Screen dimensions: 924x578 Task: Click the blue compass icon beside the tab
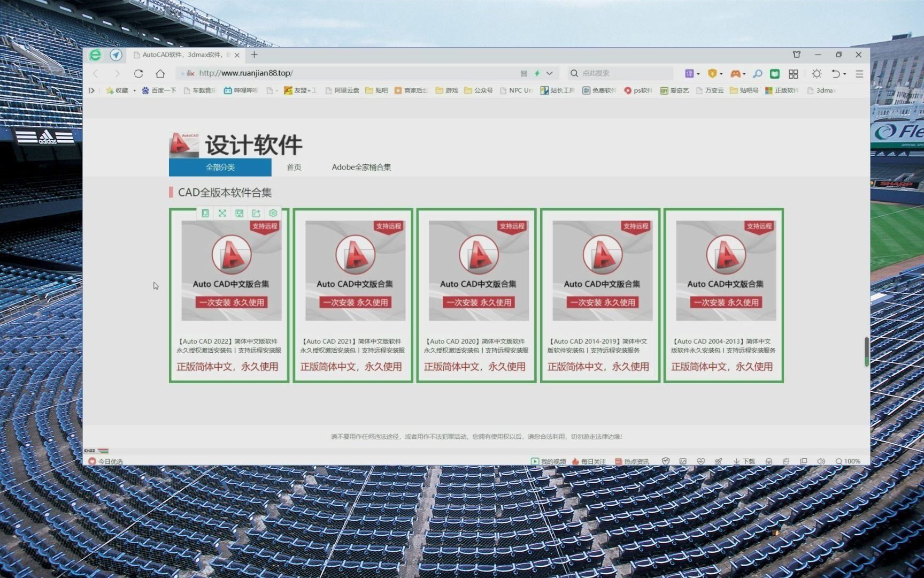tap(116, 55)
